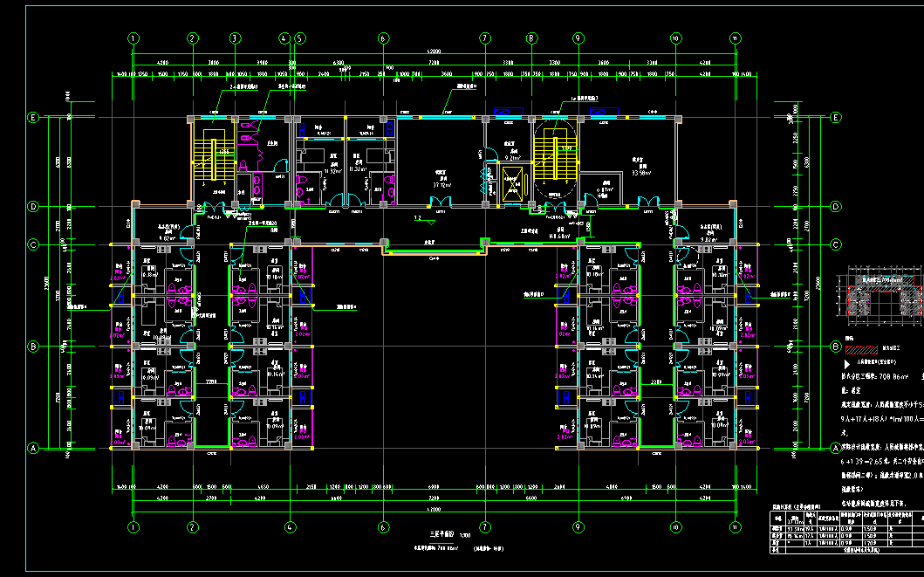Select the 1:100 scale text
The image size is (924, 577).
click(466, 536)
